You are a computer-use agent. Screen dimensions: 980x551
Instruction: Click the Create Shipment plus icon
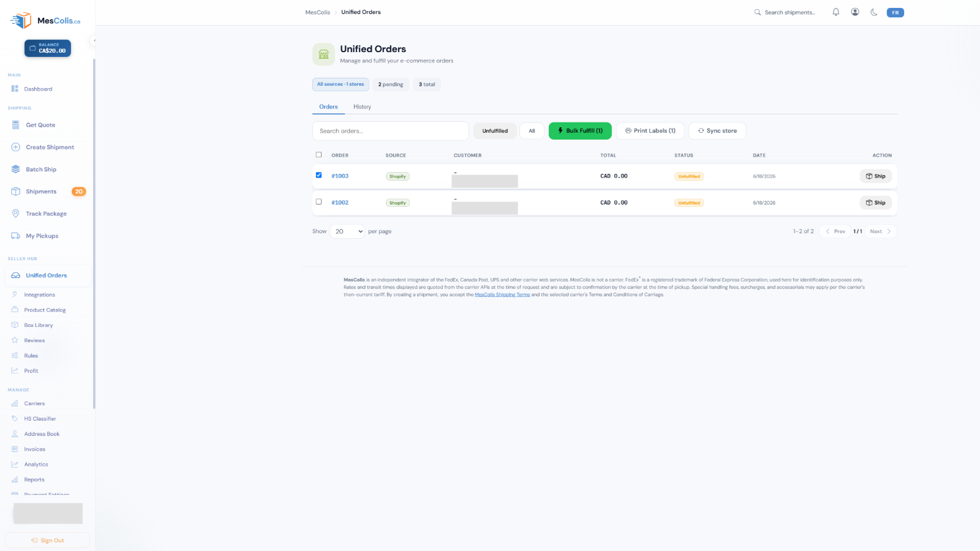pyautogui.click(x=16, y=147)
